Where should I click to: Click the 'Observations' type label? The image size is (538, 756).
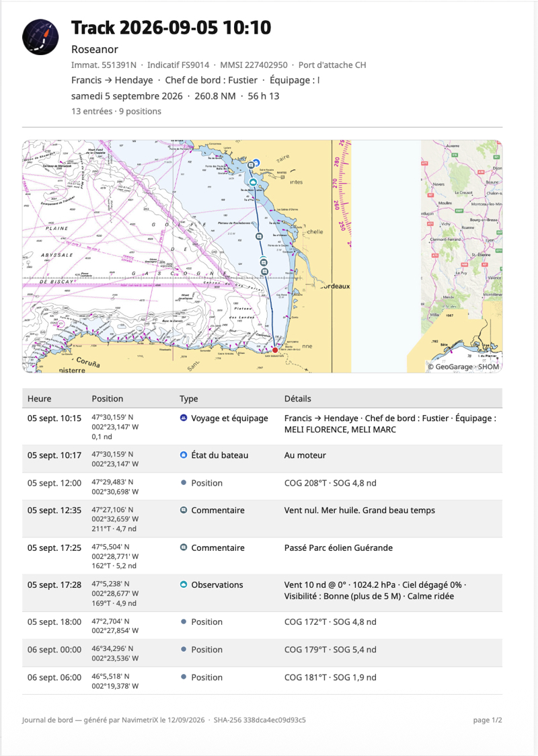[217, 585]
